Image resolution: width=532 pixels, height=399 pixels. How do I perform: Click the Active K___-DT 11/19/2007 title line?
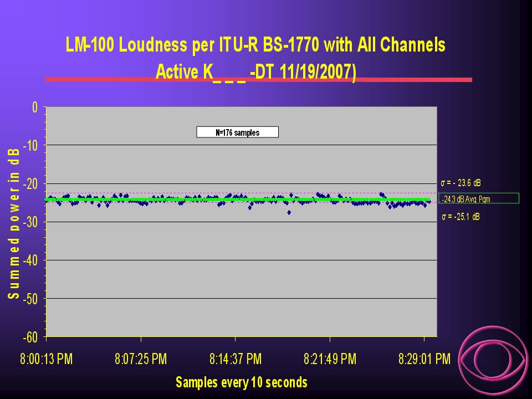[256, 72]
